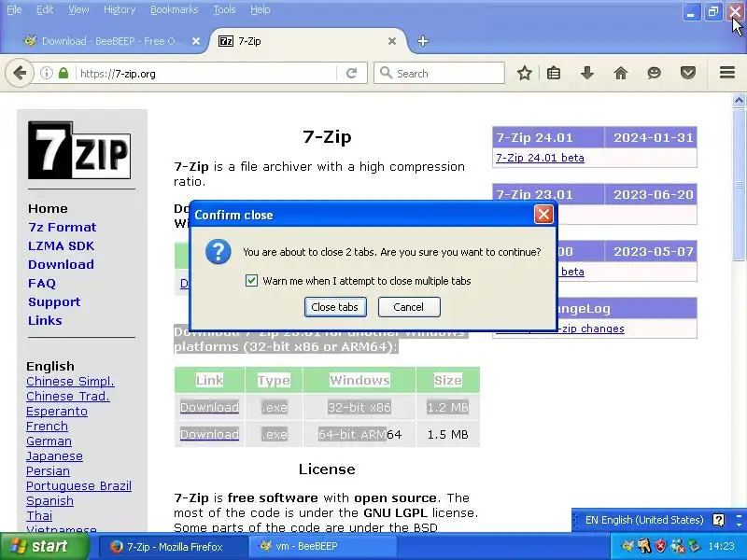Viewport: 747px width, 560px height.
Task: Open the View menu
Action: coord(78,9)
